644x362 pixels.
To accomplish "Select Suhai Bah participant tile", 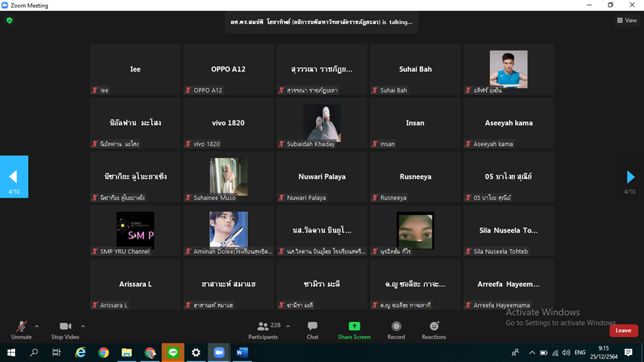I will tap(415, 69).
